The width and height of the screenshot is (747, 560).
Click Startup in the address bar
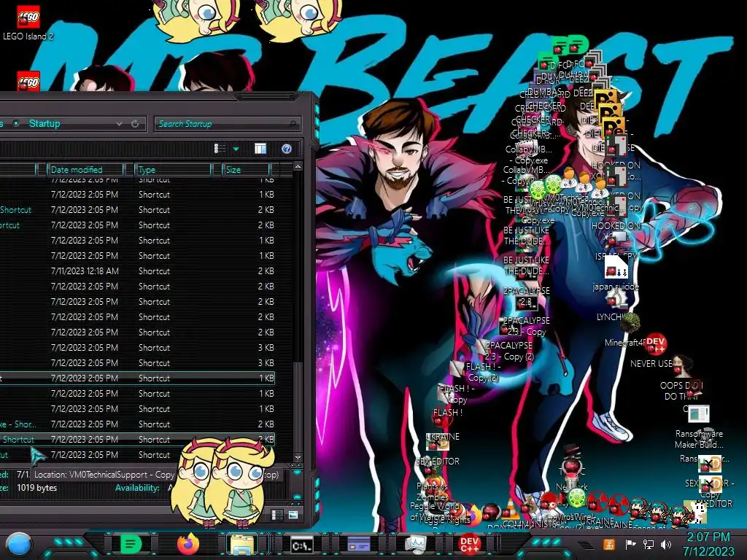[x=44, y=124]
